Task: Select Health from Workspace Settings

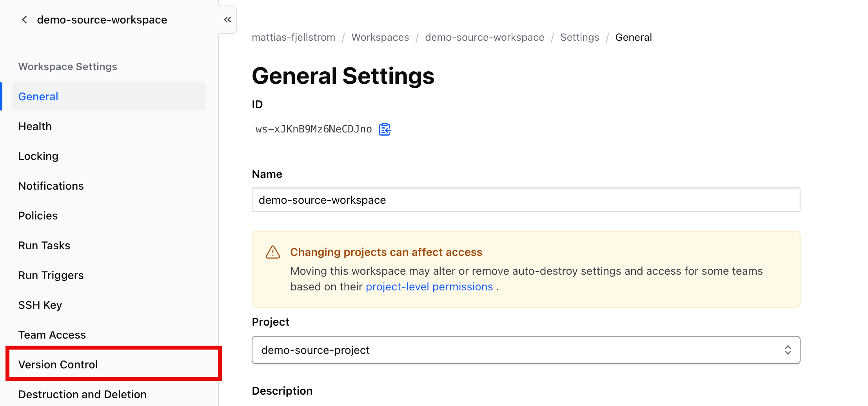Action: (35, 126)
